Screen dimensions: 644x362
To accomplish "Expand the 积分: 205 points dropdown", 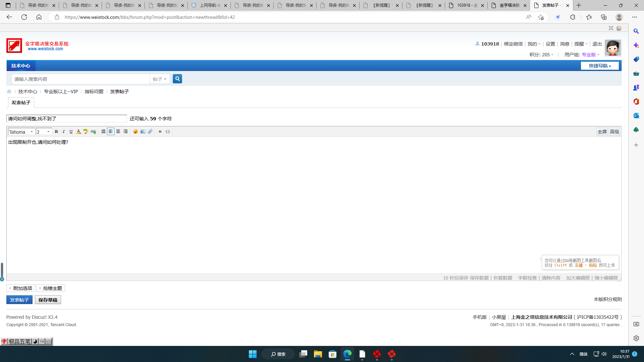I will tap(541, 55).
